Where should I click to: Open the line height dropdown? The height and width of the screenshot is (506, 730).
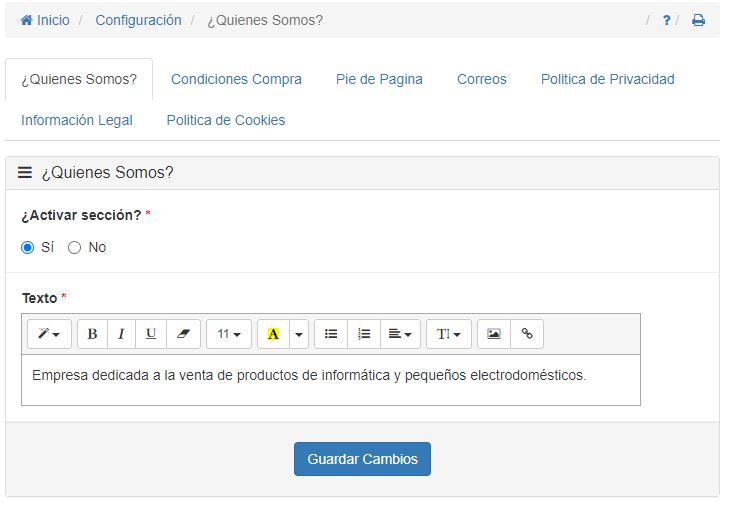click(x=449, y=334)
